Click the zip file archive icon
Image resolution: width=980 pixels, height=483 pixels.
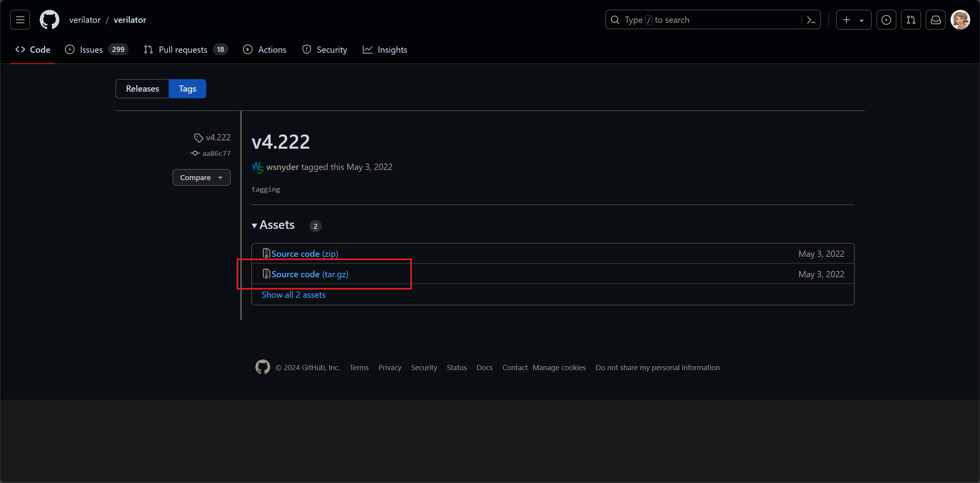coord(266,253)
